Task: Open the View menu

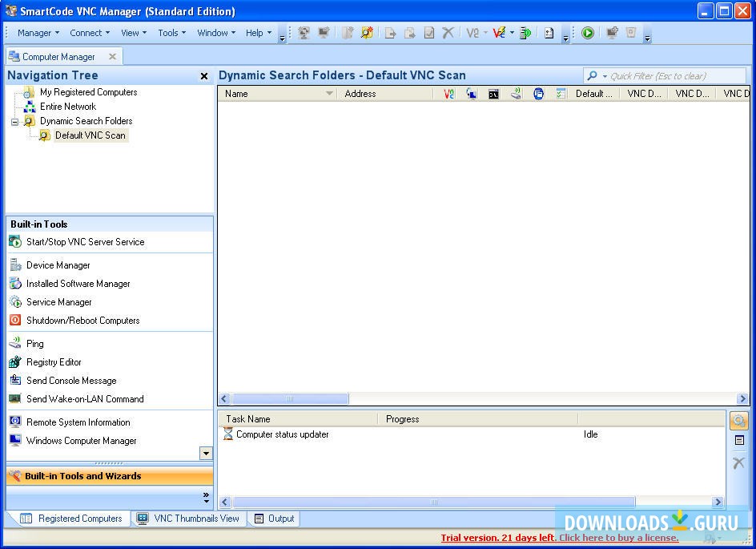Action: [134, 33]
